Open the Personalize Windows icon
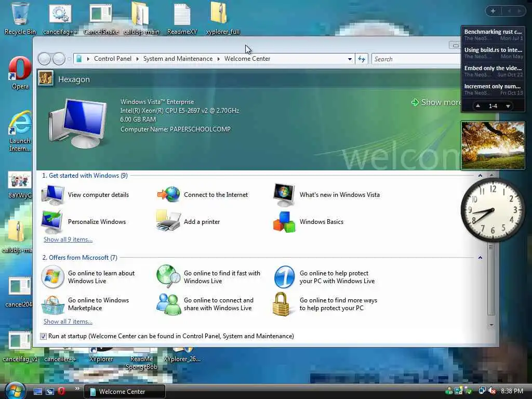532x399 pixels. click(x=52, y=221)
